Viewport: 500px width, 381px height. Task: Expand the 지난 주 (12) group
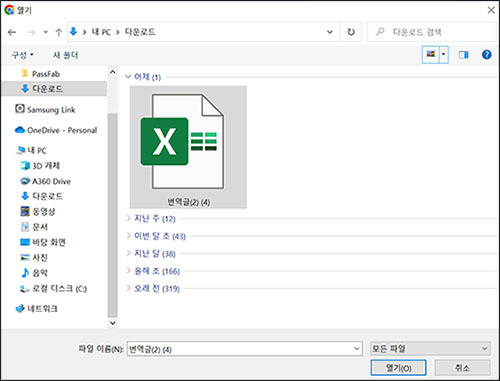tap(128, 218)
